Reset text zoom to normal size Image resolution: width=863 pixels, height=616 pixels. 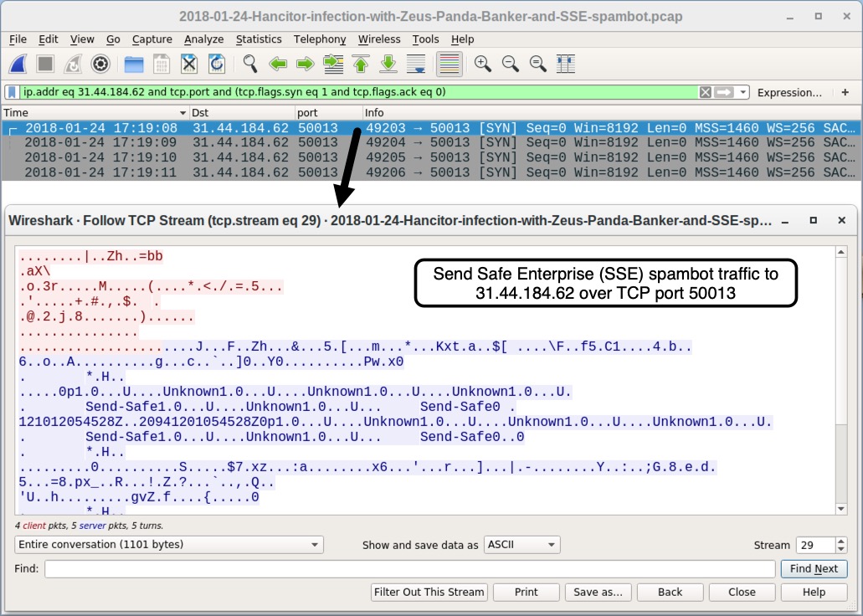(x=537, y=64)
